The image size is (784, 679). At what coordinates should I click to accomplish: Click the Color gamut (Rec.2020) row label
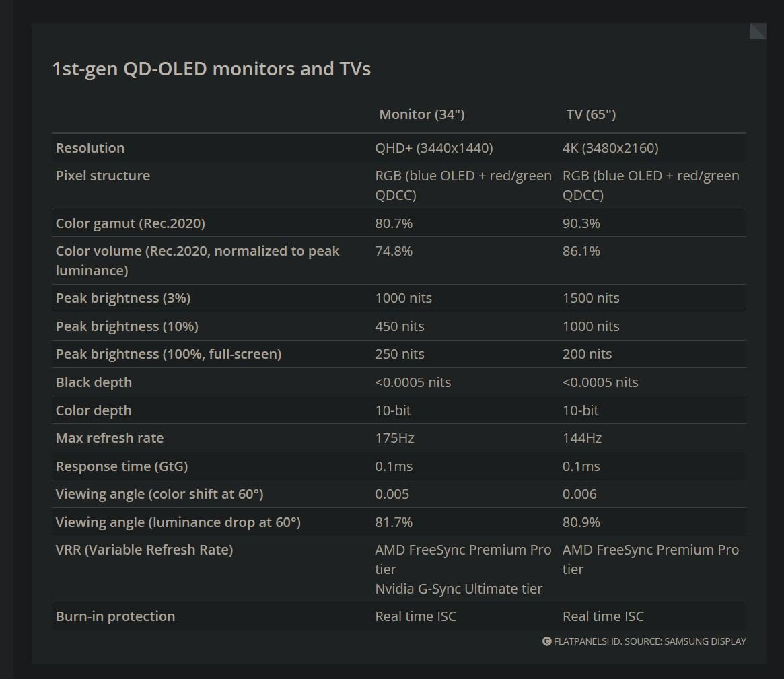click(x=131, y=223)
